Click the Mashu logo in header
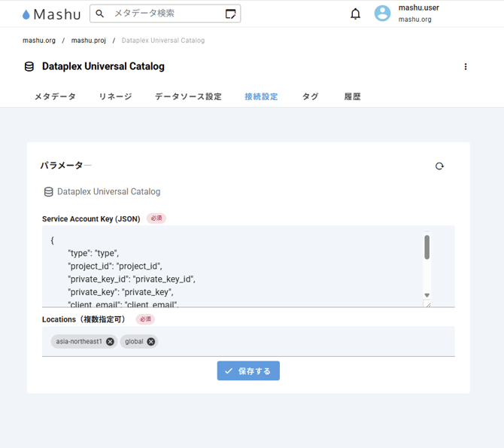The image size is (504, 448). pos(51,14)
